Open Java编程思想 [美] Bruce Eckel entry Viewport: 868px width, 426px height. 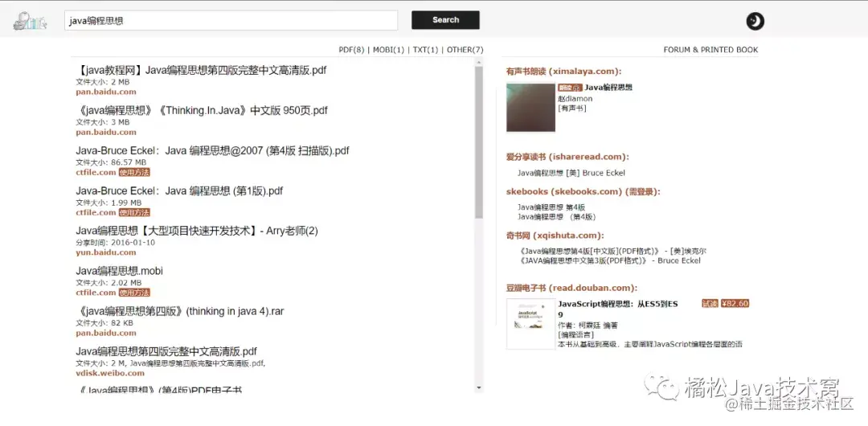[571, 174]
